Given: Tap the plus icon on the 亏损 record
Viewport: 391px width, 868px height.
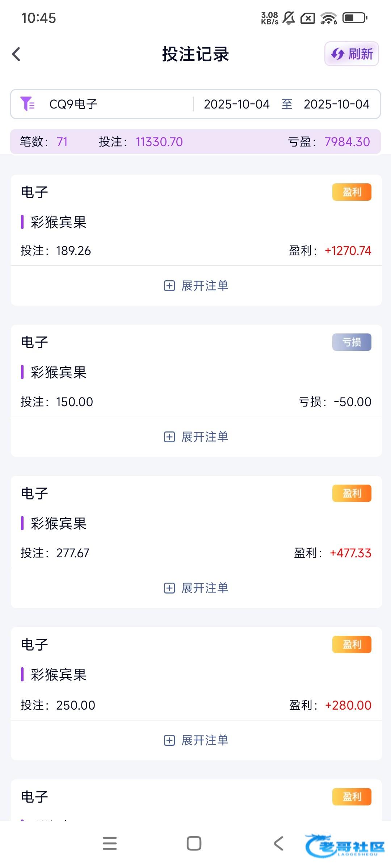Looking at the screenshot, I should click(169, 437).
